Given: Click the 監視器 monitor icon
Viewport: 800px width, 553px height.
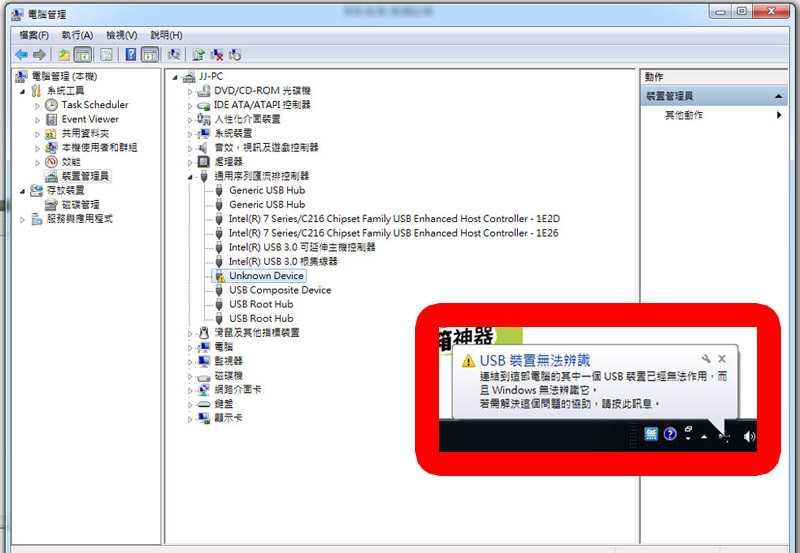Looking at the screenshot, I should click(x=204, y=361).
